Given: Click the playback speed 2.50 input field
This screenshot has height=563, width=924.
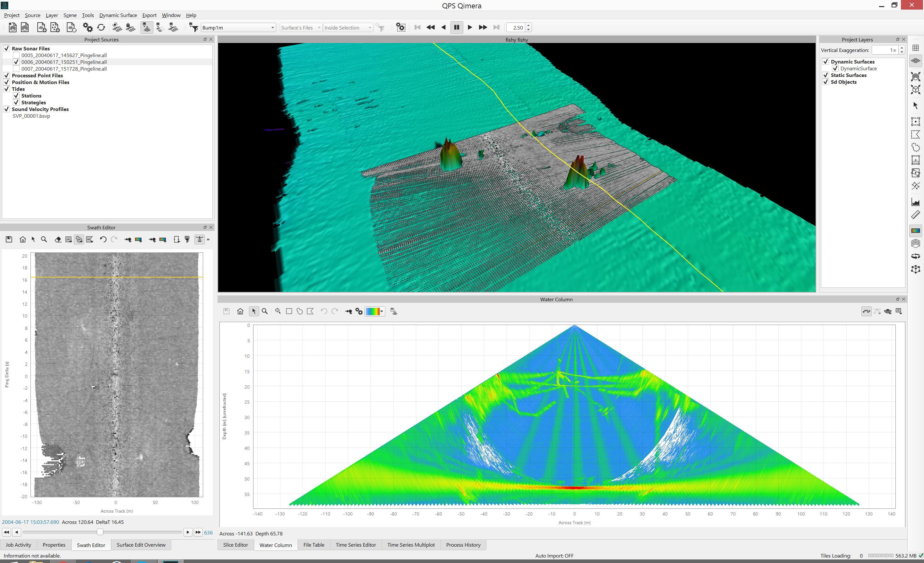Looking at the screenshot, I should point(516,27).
